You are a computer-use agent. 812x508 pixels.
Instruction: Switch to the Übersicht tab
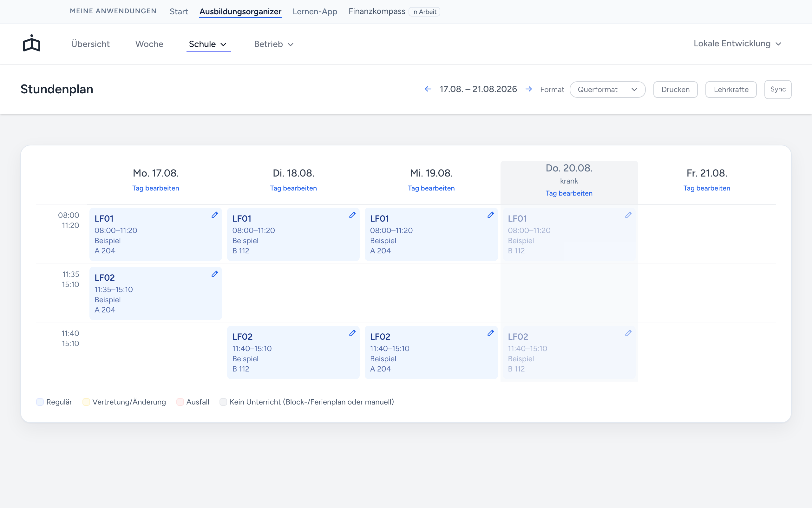(90, 44)
